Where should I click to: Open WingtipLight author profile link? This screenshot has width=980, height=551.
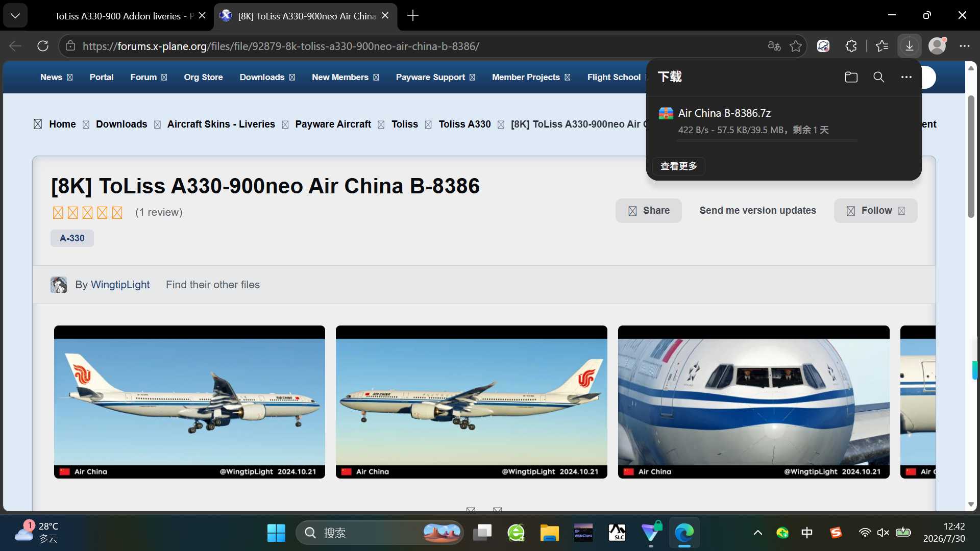click(120, 285)
